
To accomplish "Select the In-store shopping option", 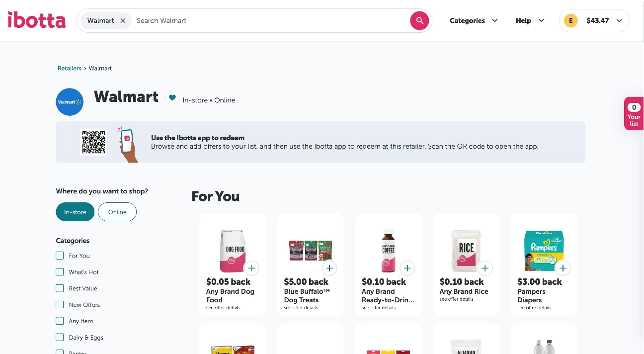I will coord(75,212).
